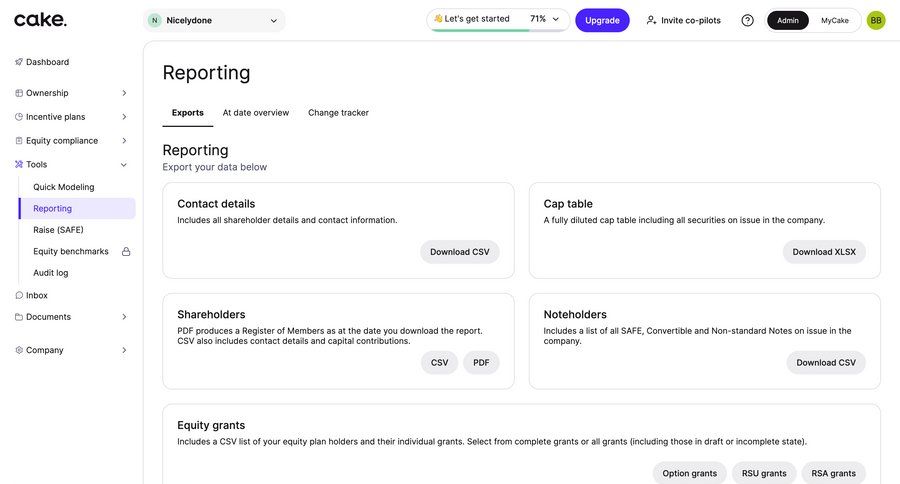Click the Ownership grid icon
Viewport: 900px width, 484px height.
(x=19, y=93)
